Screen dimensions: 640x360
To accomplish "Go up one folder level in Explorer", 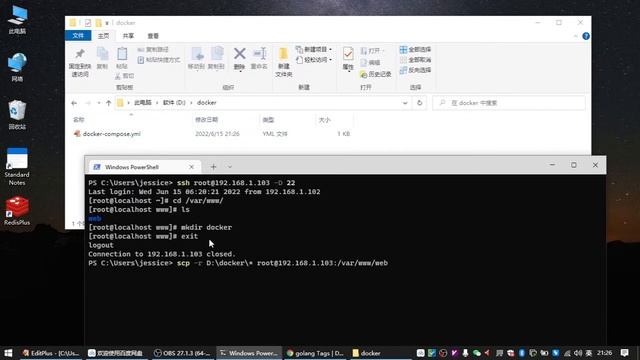I will [x=109, y=103].
